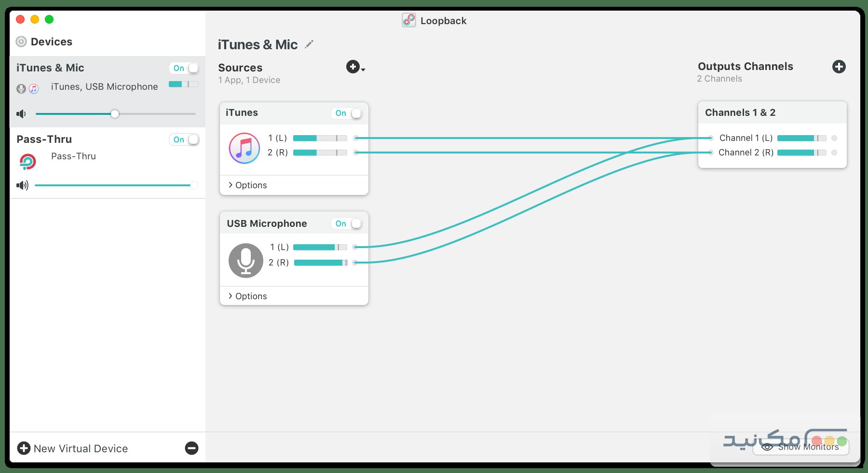Click the Pass-Thru device icon in sidebar
This screenshot has height=473, width=868.
coord(28,161)
